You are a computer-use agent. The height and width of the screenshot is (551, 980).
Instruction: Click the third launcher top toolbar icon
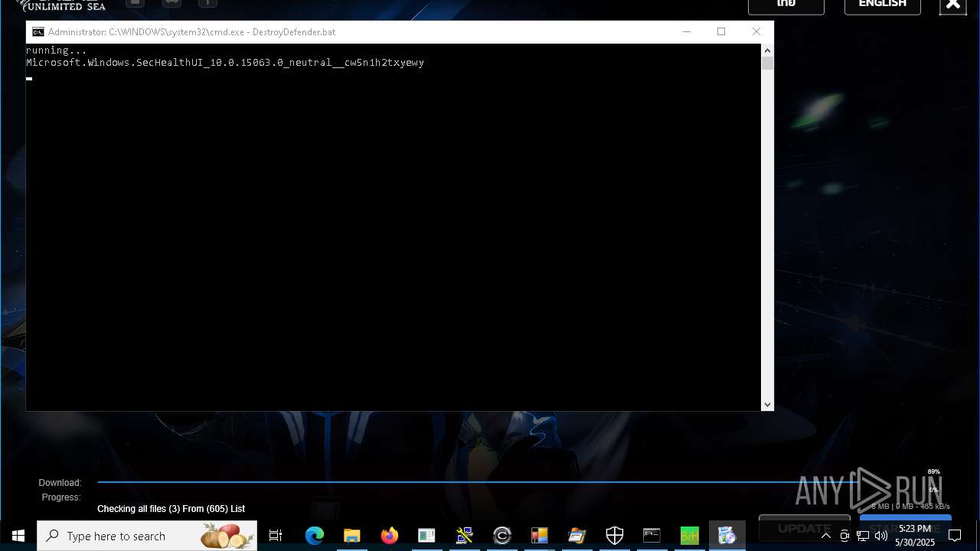point(207,3)
